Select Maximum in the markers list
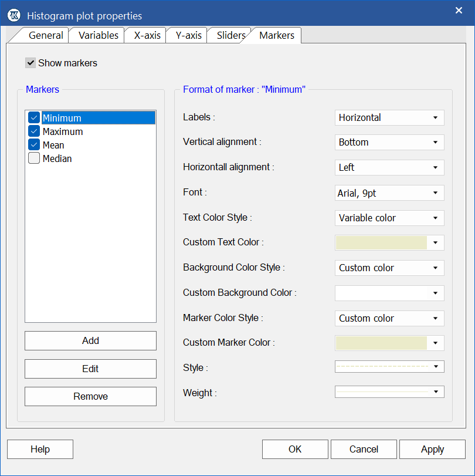 pyautogui.click(x=63, y=131)
